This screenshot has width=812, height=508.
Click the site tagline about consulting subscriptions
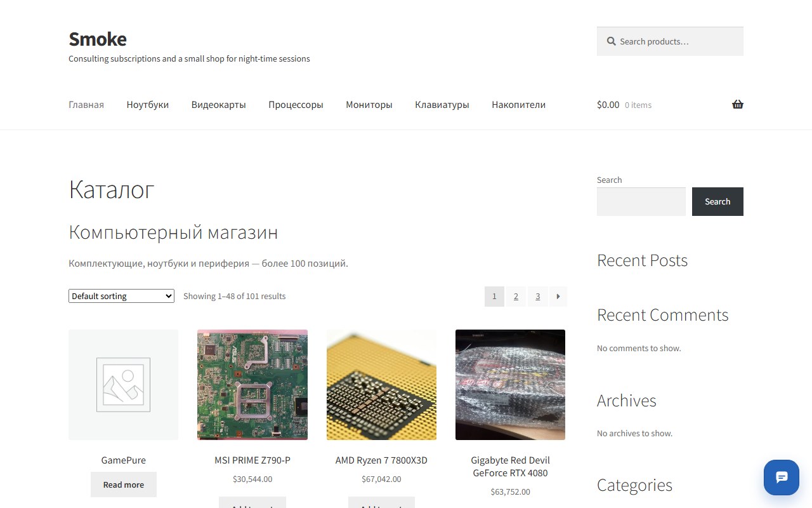(x=189, y=59)
